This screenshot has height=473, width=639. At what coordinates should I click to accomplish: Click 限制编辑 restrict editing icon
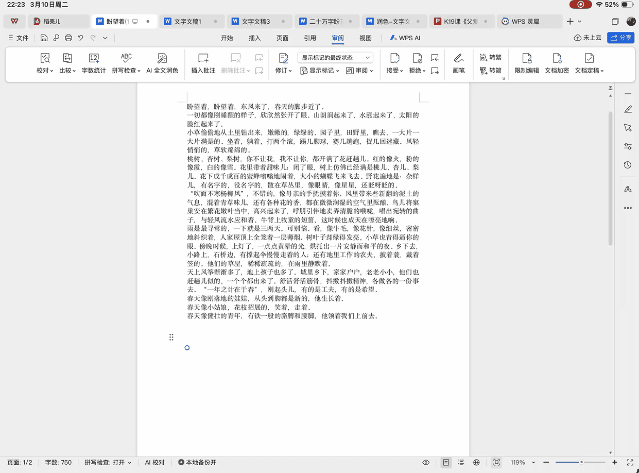[527, 63]
